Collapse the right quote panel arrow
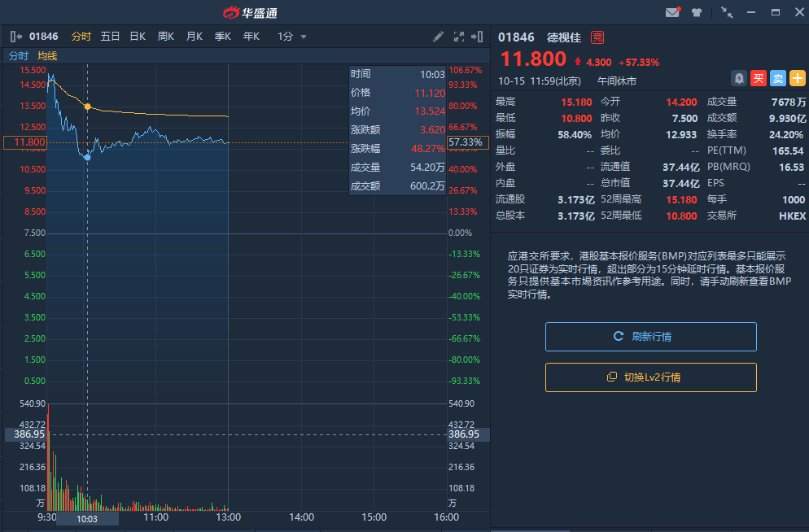 pos(478,37)
